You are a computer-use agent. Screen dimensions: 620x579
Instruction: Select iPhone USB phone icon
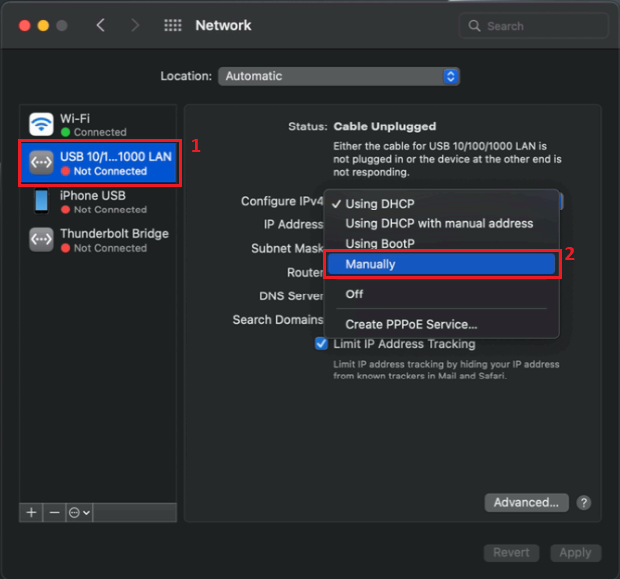click(x=41, y=202)
